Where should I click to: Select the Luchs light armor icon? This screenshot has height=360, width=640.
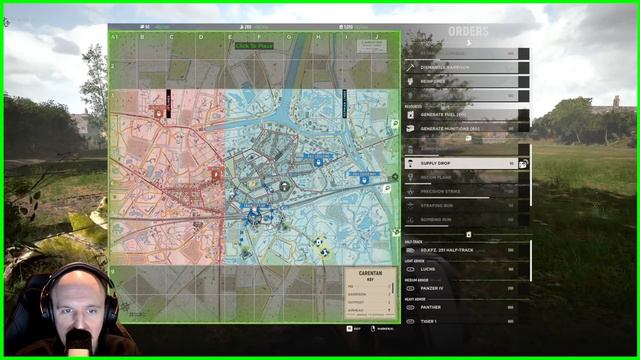411,269
